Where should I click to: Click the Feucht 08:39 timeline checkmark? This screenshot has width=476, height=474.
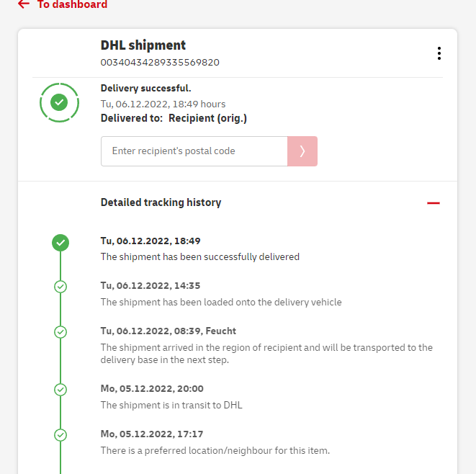click(60, 332)
